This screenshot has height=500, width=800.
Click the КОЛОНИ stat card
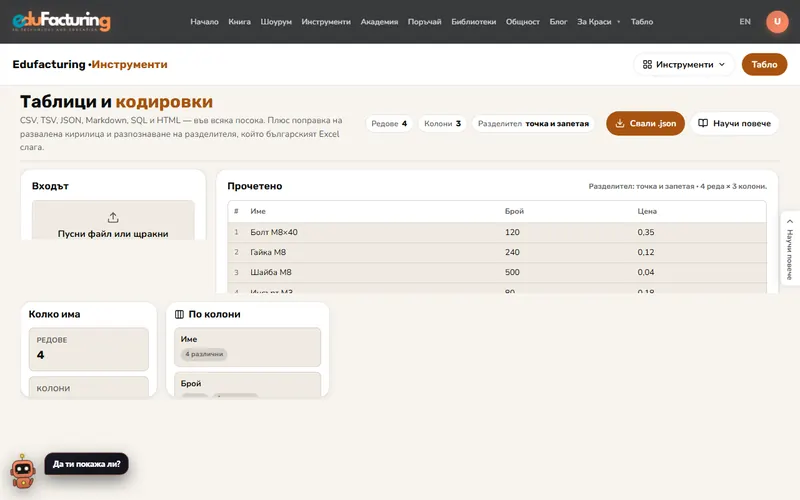point(89,387)
